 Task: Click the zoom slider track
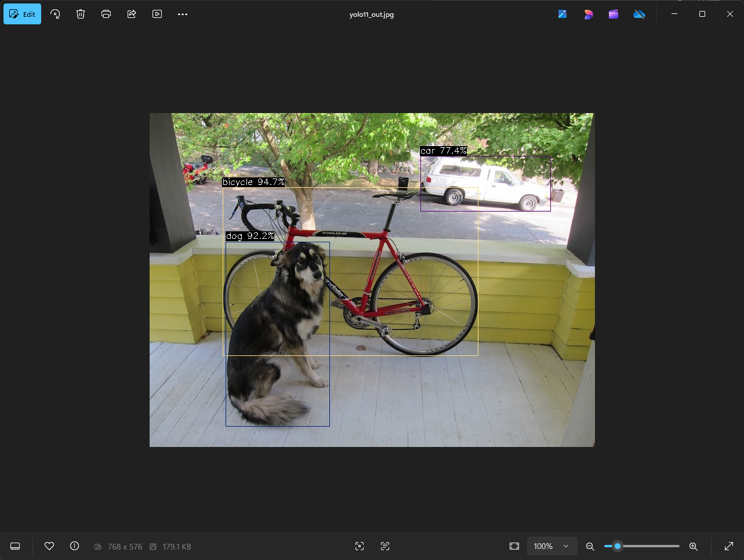(x=649, y=546)
